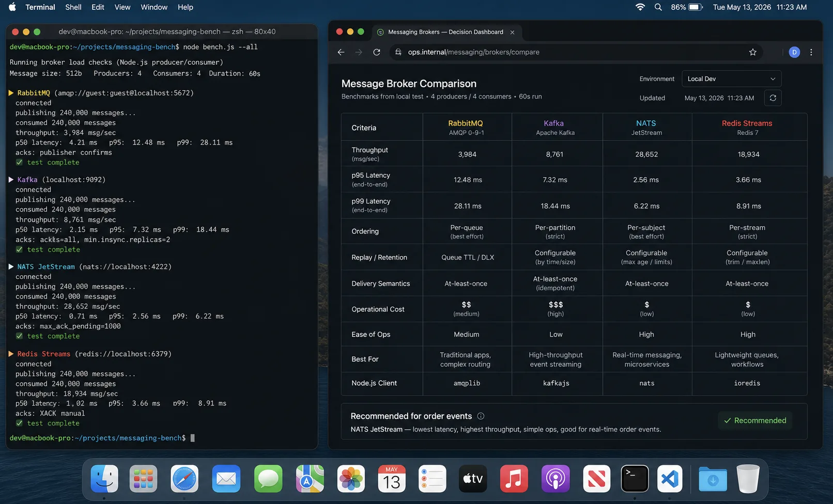Reload the dashboard page in browser
The width and height of the screenshot is (833, 504).
tap(377, 52)
